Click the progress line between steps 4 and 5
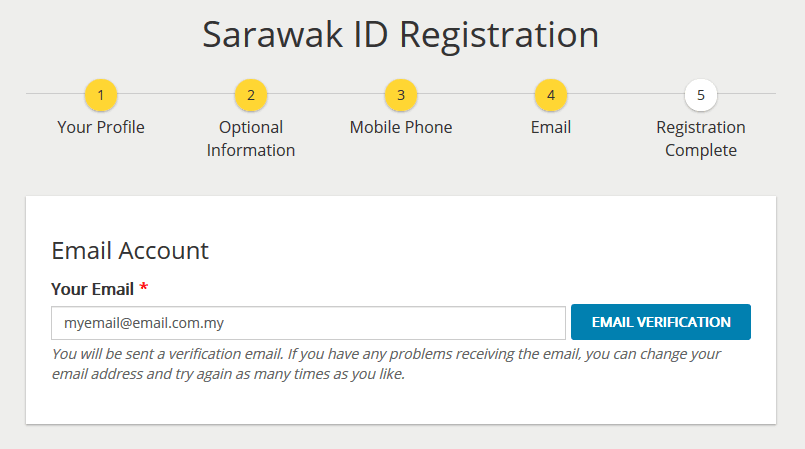The image size is (805, 449). (x=626, y=94)
